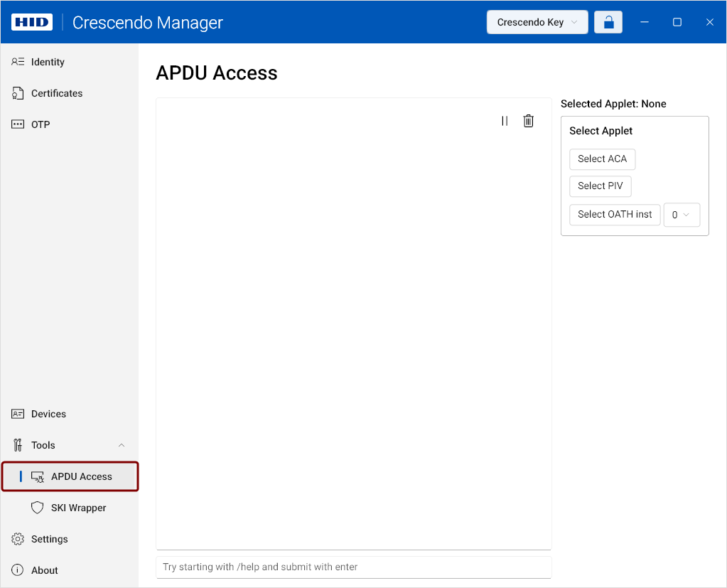Pause the APDU log output
Image resolution: width=727 pixels, height=588 pixels.
point(505,121)
